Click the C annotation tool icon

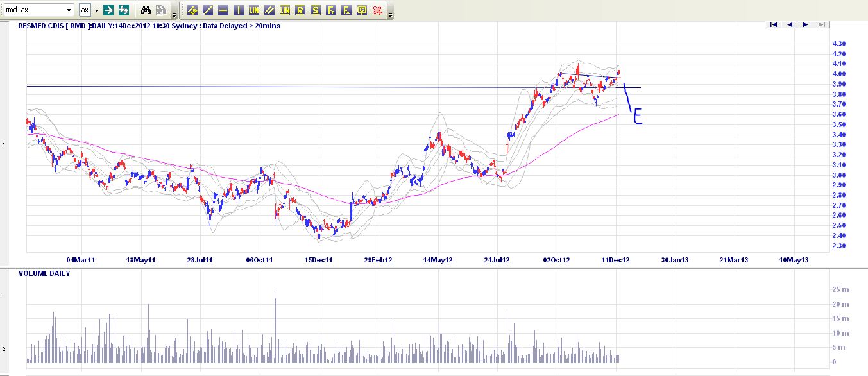click(x=362, y=10)
